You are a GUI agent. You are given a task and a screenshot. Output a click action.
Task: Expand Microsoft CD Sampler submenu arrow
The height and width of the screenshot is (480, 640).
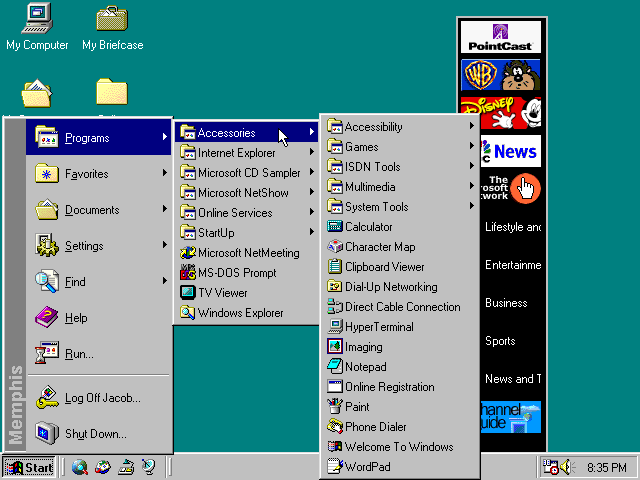point(312,172)
